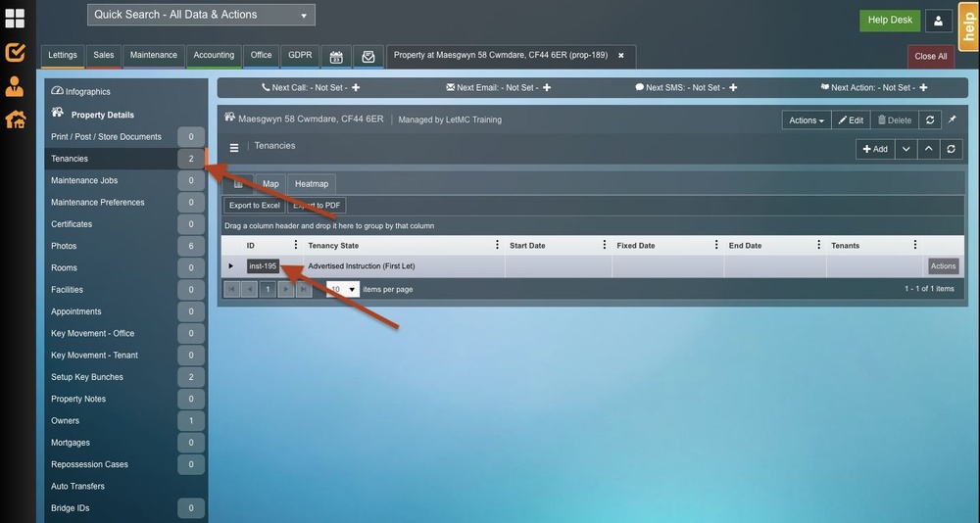Open Photos in side menu
This screenshot has width=980, height=523.
pyautogui.click(x=127, y=246)
